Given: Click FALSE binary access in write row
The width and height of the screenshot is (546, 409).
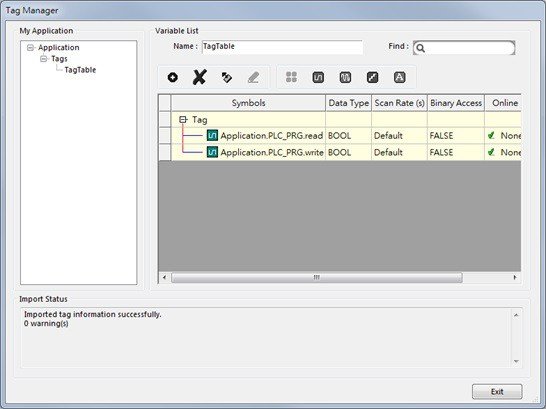Looking at the screenshot, I should (x=441, y=152).
